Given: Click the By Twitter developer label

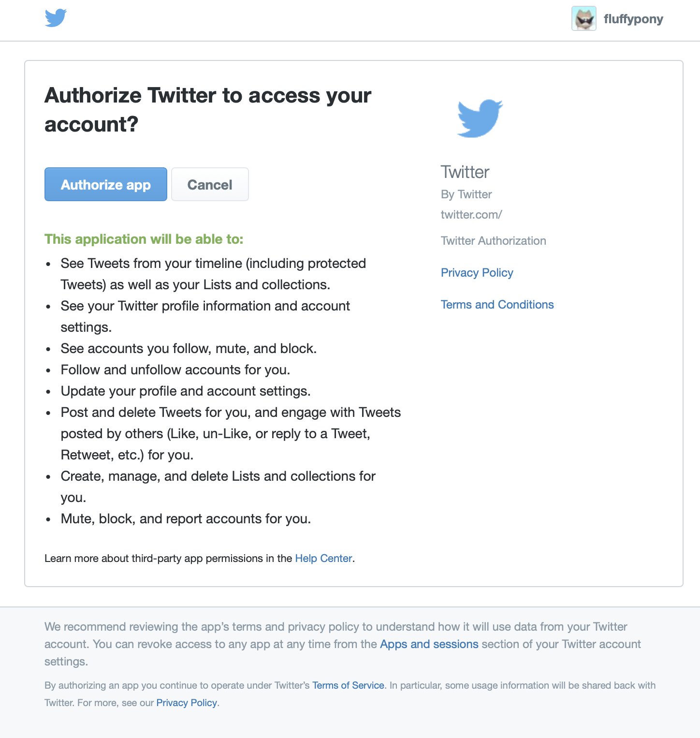Looking at the screenshot, I should [466, 194].
